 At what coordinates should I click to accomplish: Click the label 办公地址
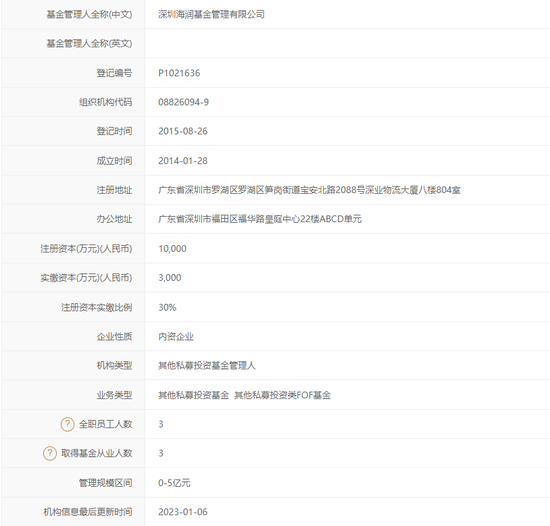[x=114, y=219]
